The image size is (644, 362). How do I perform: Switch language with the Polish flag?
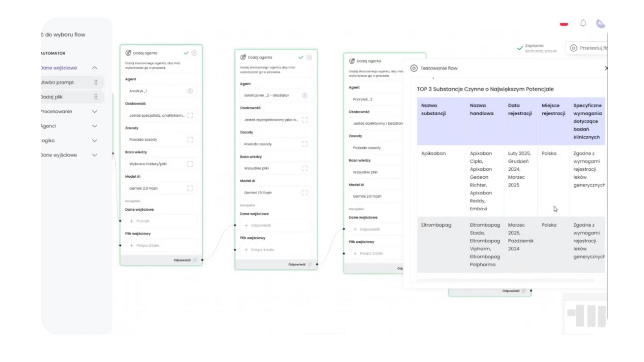(x=564, y=24)
